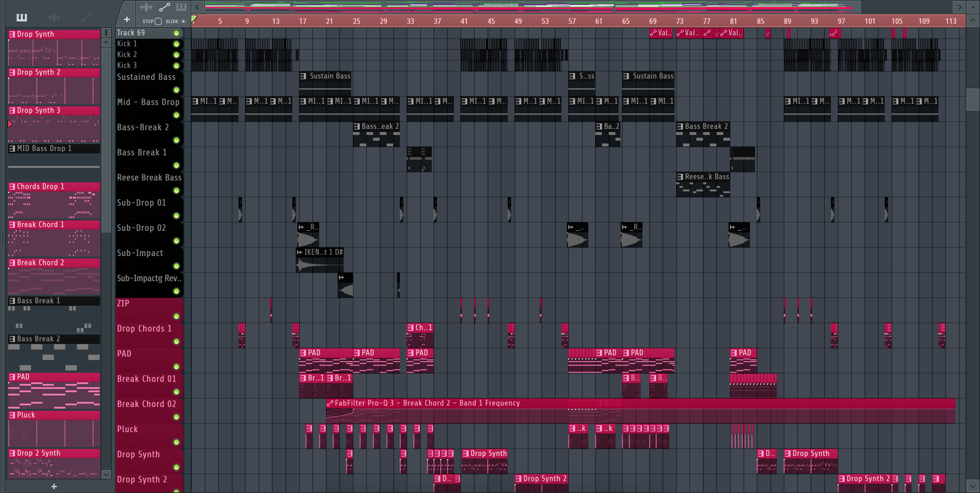Image resolution: width=980 pixels, height=493 pixels.
Task: Mute the ZIP track
Action: 177,316
